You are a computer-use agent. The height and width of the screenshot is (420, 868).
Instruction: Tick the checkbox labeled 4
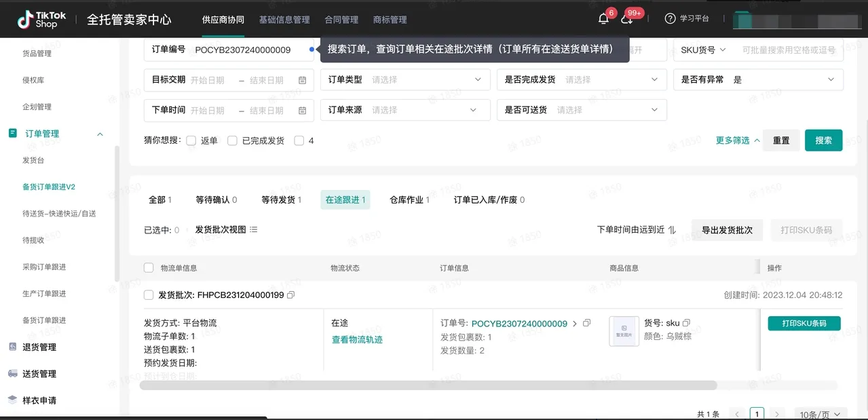299,141
